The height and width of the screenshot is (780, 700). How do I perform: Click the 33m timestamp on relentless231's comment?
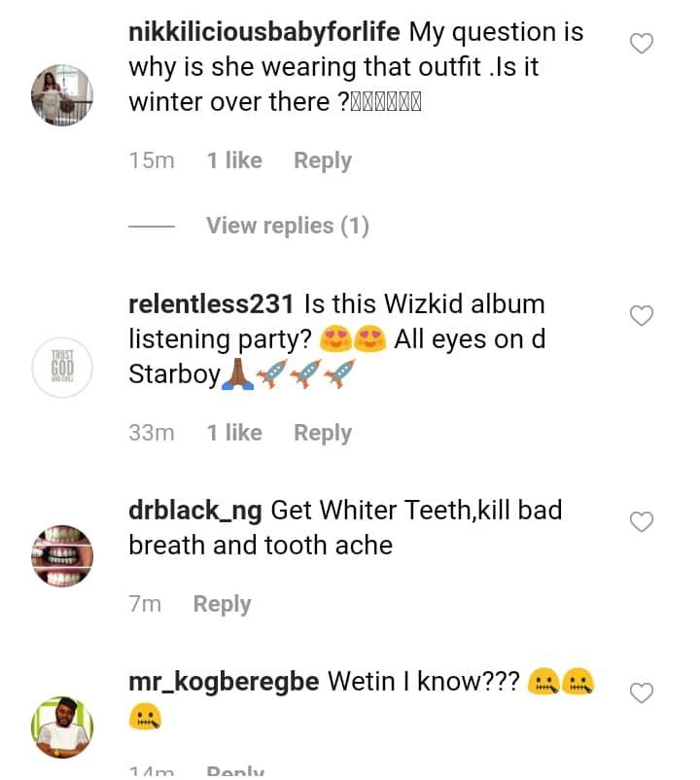(x=152, y=433)
